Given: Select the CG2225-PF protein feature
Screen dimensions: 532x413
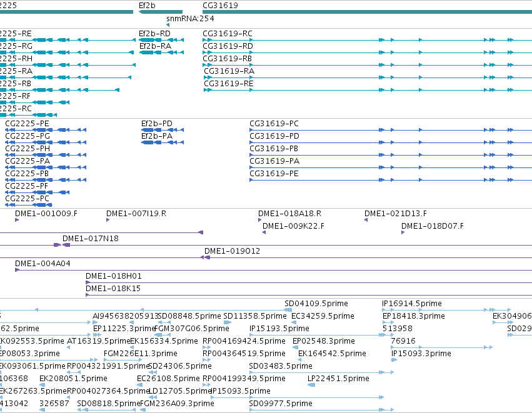Looking at the screenshot, I should 38,192.
